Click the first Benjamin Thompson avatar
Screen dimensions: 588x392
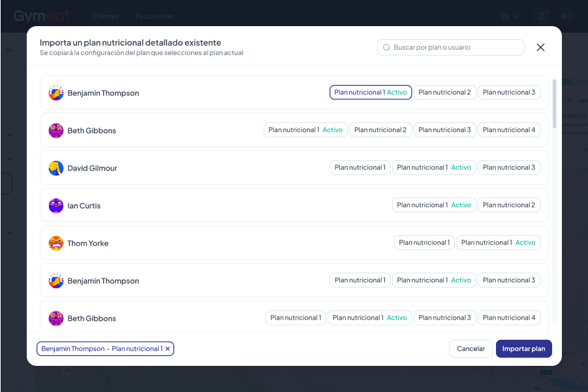pyautogui.click(x=56, y=93)
